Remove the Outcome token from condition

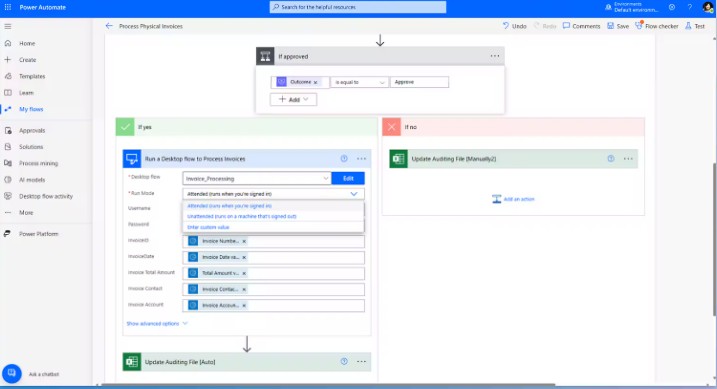pos(316,82)
